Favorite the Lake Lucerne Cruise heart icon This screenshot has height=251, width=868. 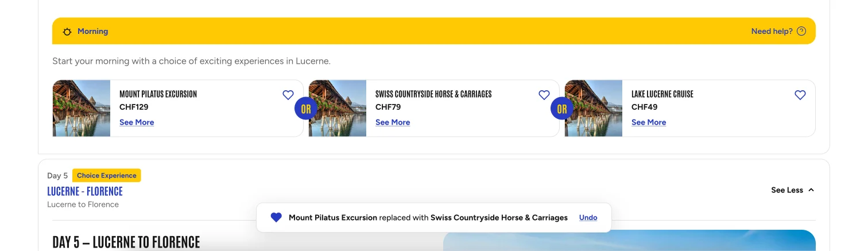tap(800, 95)
